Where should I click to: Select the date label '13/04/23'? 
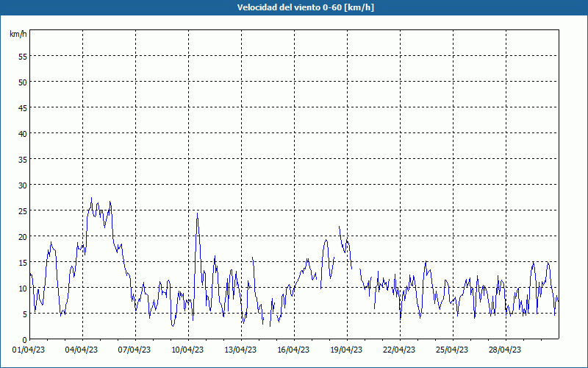click(x=240, y=350)
